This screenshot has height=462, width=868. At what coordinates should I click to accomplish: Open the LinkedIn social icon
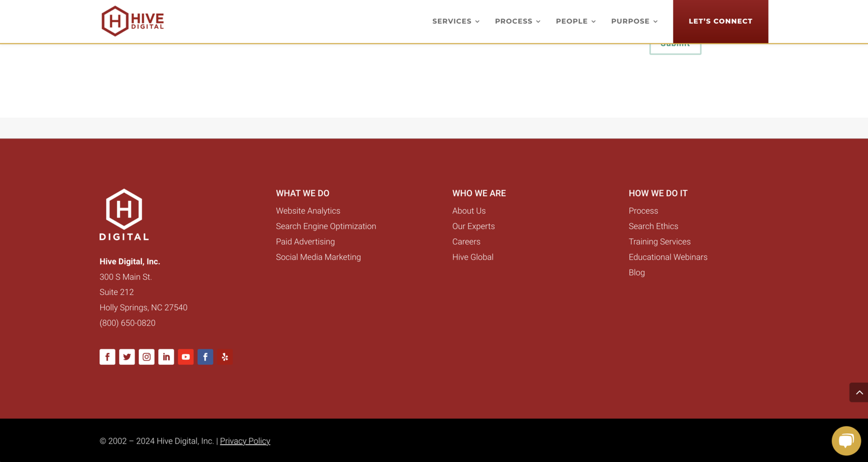tap(166, 357)
